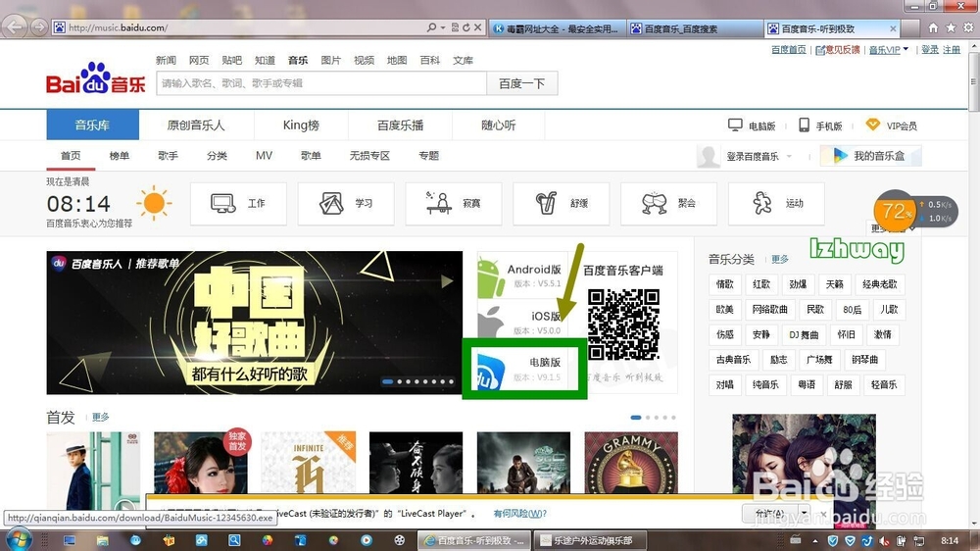Click the VIP会员 diamond icon

pyautogui.click(x=872, y=125)
